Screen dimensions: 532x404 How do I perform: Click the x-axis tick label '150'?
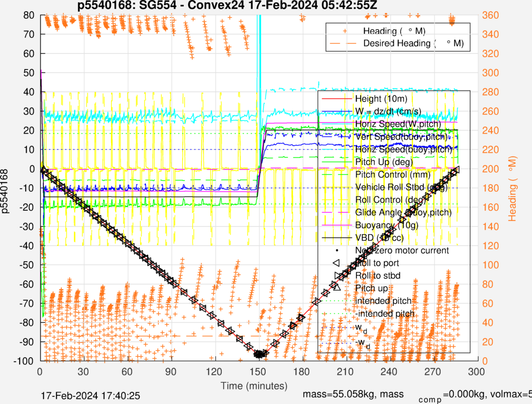tap(258, 371)
